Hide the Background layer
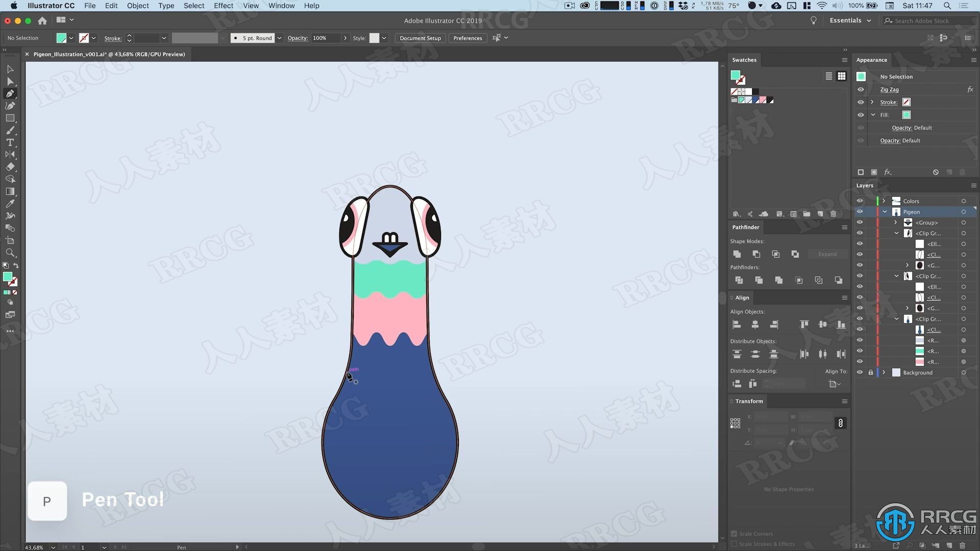 coord(860,372)
